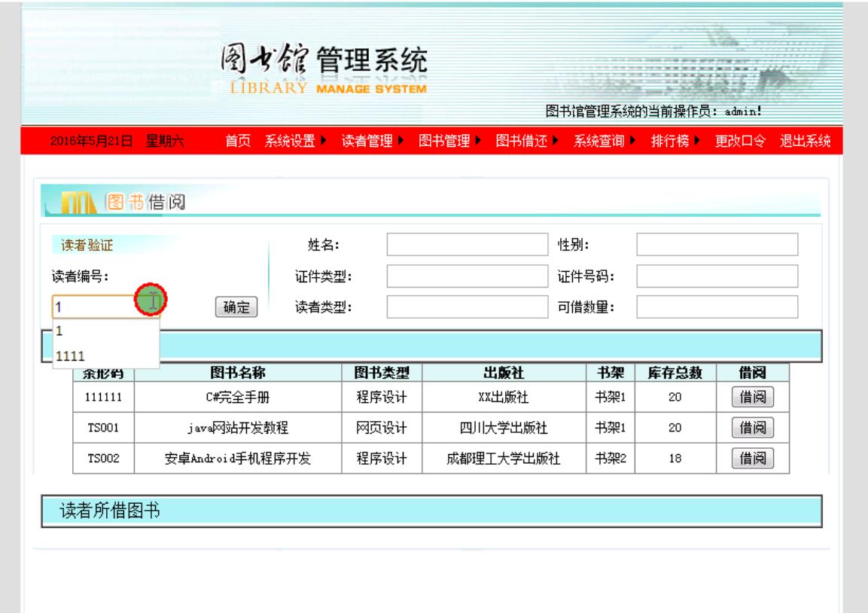The image size is (868, 613).
Task: Click the 书架2 shelf cell
Action: point(610,458)
